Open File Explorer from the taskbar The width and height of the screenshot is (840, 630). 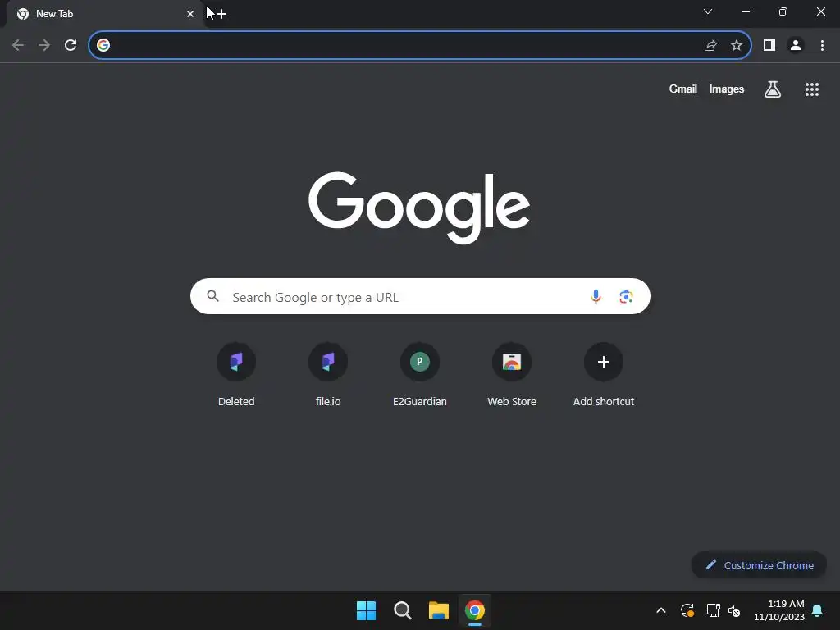pos(438,610)
